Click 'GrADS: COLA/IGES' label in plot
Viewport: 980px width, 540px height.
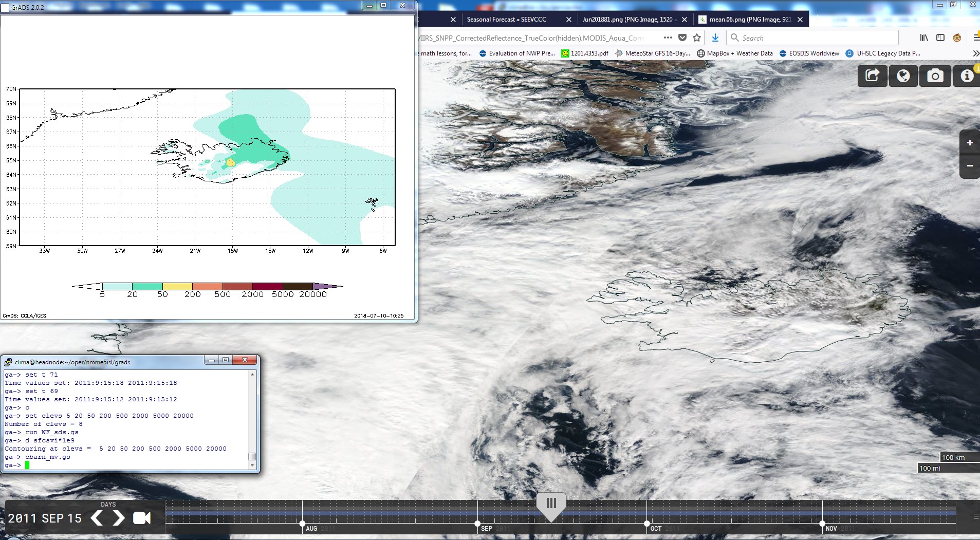[24, 315]
